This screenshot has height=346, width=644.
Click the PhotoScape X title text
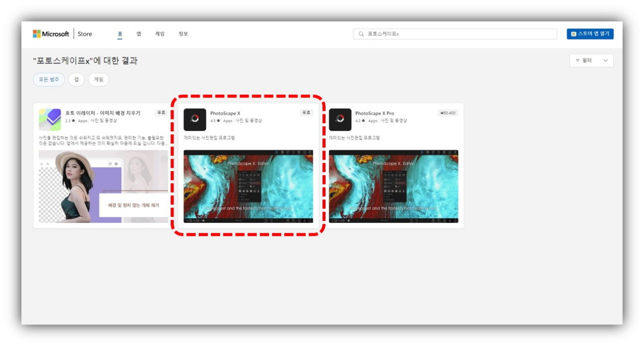[225, 114]
